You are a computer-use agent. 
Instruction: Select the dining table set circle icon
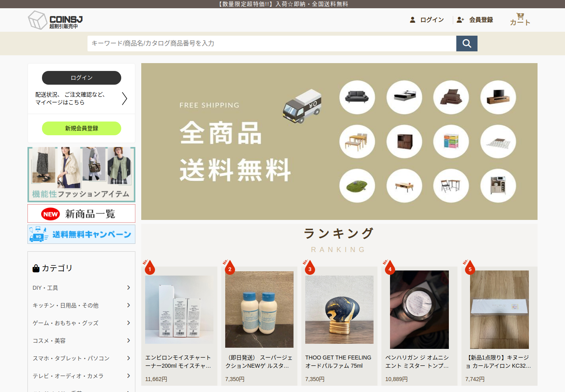[x=357, y=142]
